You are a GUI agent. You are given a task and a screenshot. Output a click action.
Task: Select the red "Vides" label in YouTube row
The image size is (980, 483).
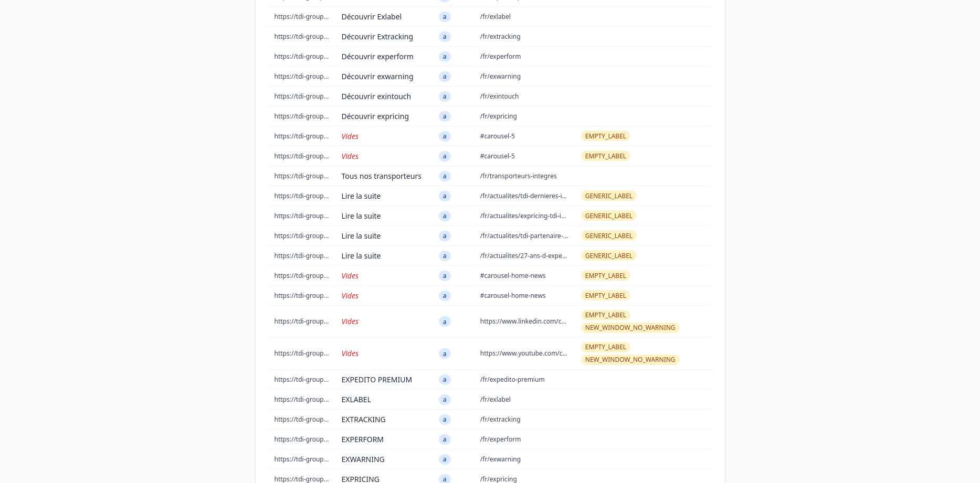[x=350, y=353]
